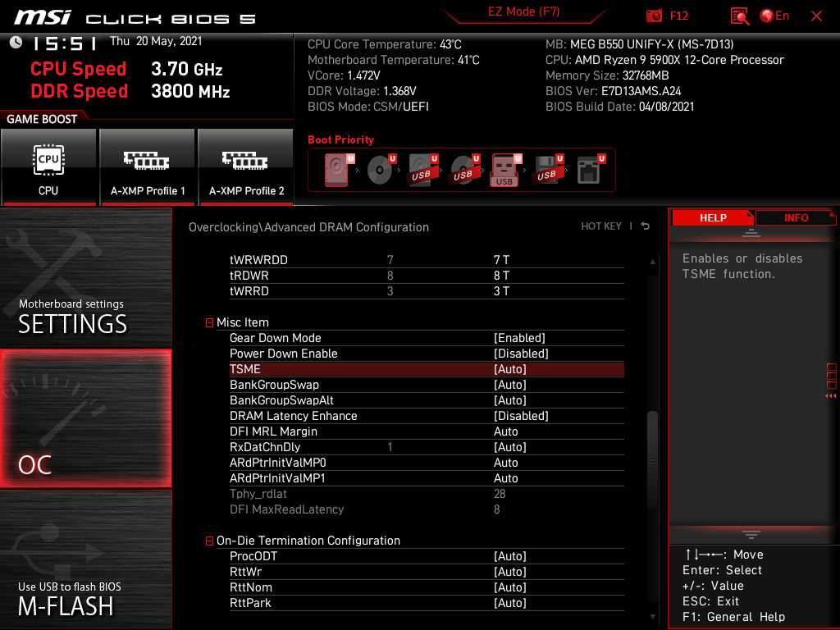This screenshot has width=840, height=630.
Task: Click the Boot Priority label
Action: click(x=340, y=139)
